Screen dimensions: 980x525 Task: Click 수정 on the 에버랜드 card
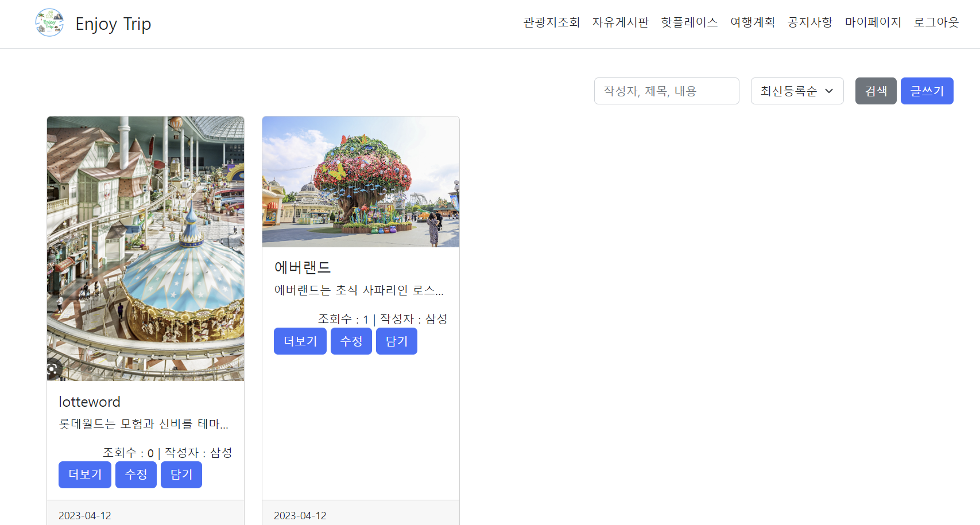point(351,341)
